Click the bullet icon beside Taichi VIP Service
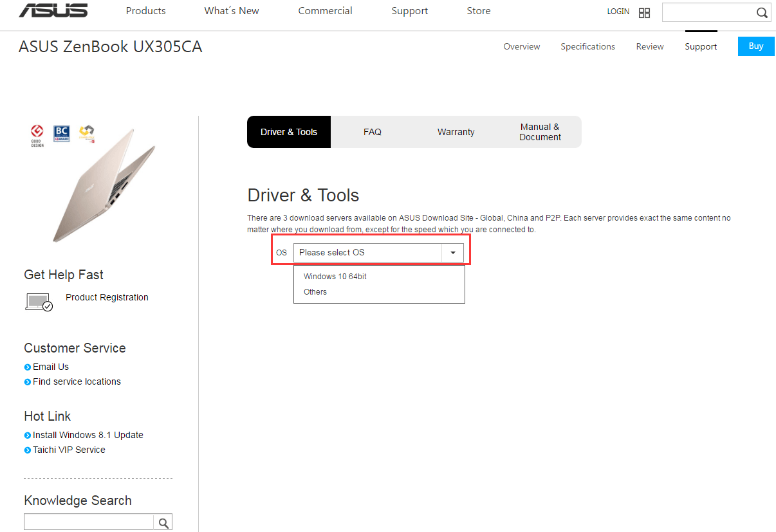776x532 pixels. pyautogui.click(x=28, y=450)
